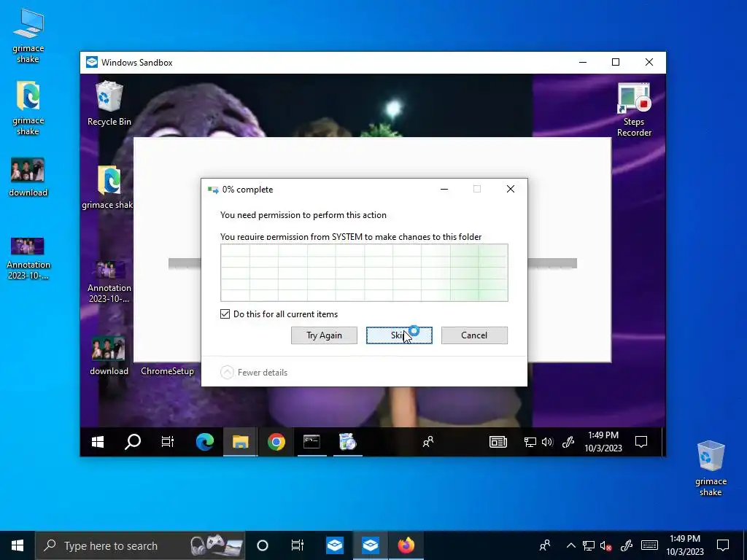Open People icon in Sandbox taskbar

point(427,442)
